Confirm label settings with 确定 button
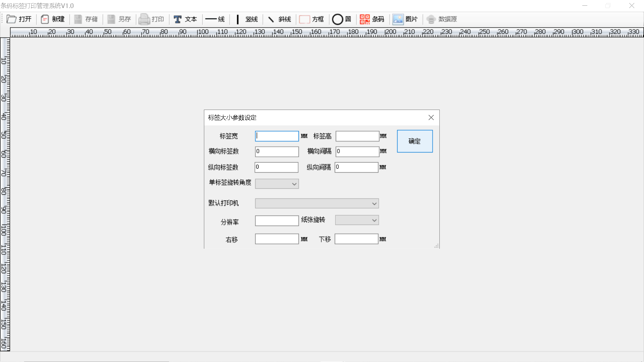The image size is (644, 362). pyautogui.click(x=415, y=141)
